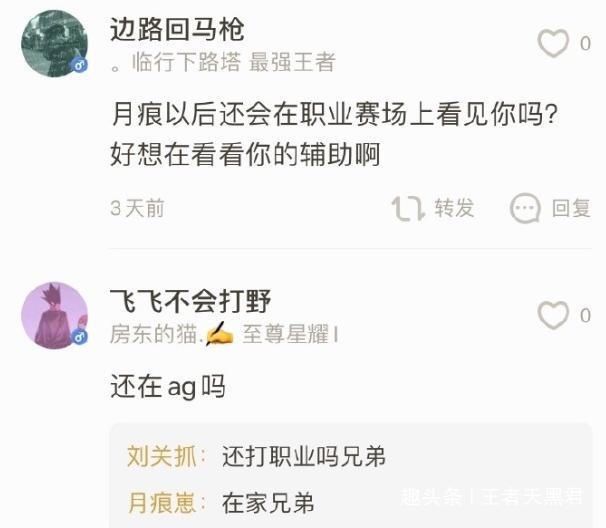Open username 边路回马枪
606x528 pixels.
(177, 29)
